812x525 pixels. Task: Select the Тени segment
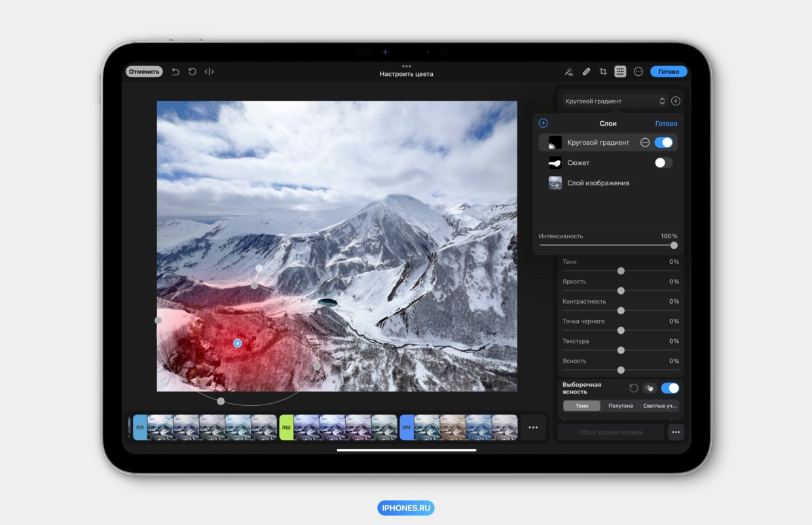click(x=582, y=406)
